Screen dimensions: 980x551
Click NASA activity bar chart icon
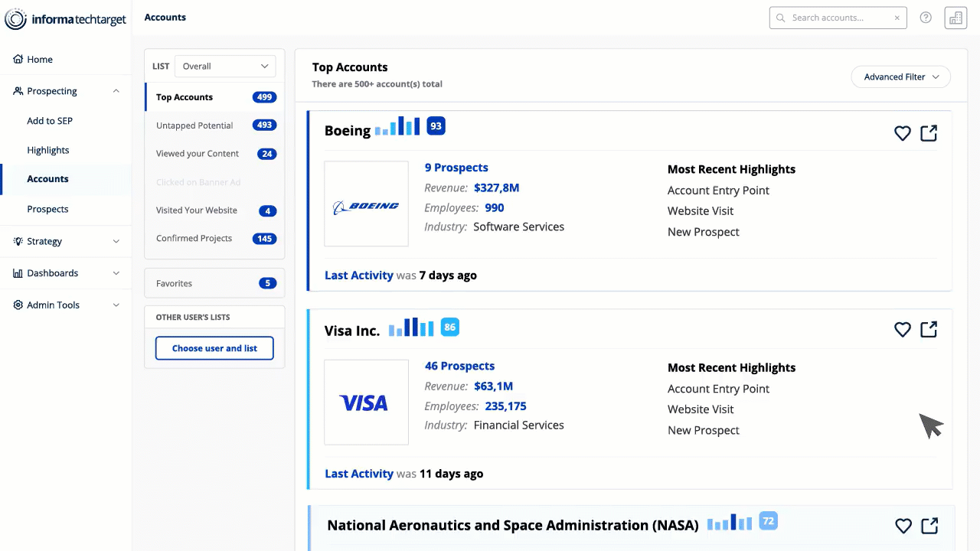pyautogui.click(x=730, y=522)
